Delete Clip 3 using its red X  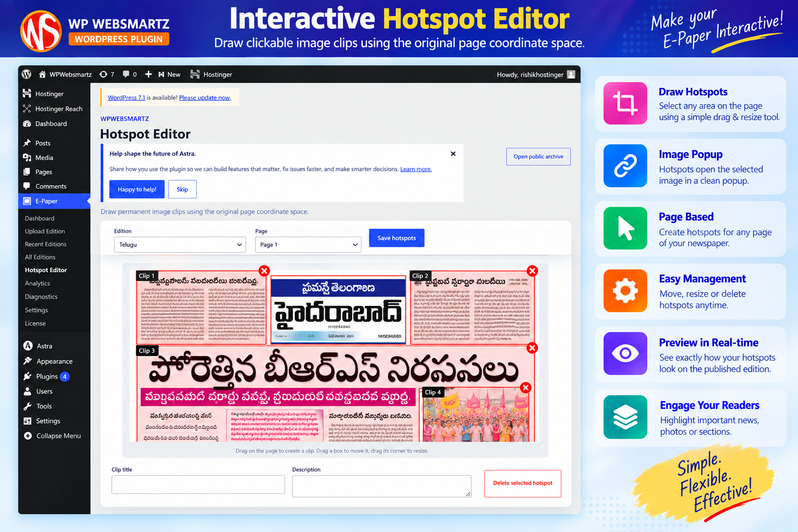point(532,348)
